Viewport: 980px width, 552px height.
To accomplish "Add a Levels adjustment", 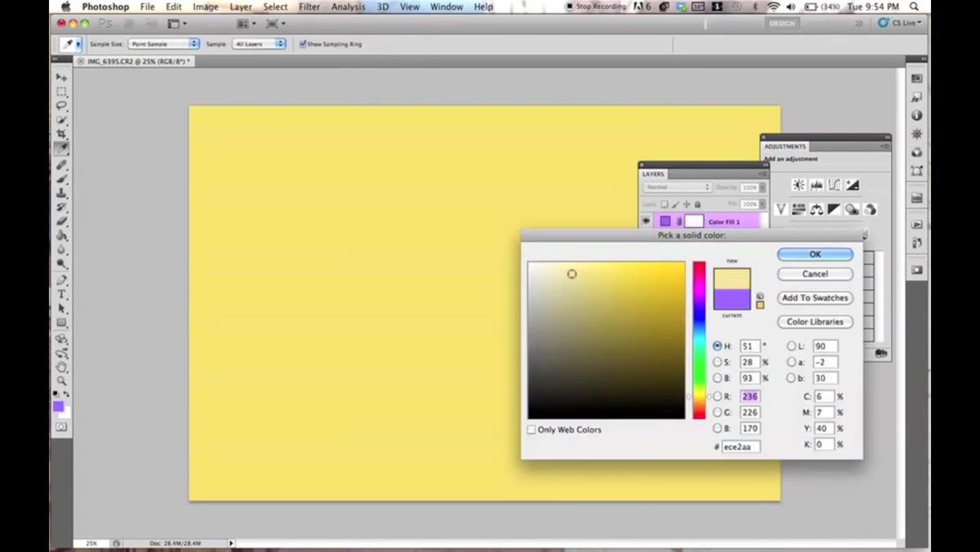I will pos(817,185).
